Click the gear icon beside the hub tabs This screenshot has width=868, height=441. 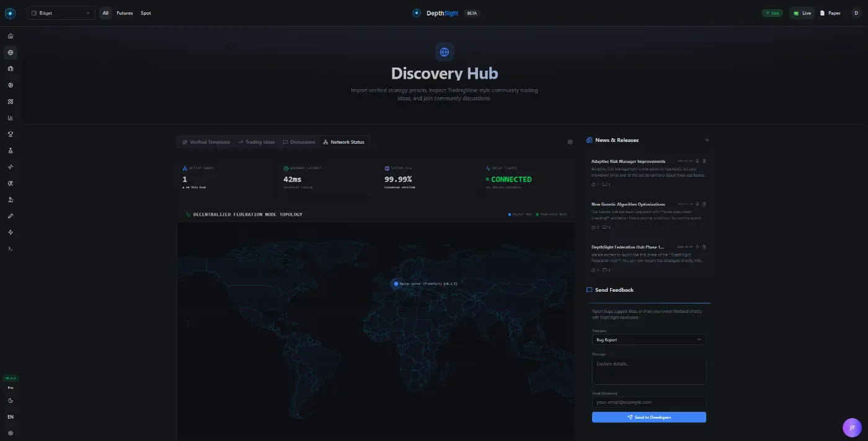(570, 142)
